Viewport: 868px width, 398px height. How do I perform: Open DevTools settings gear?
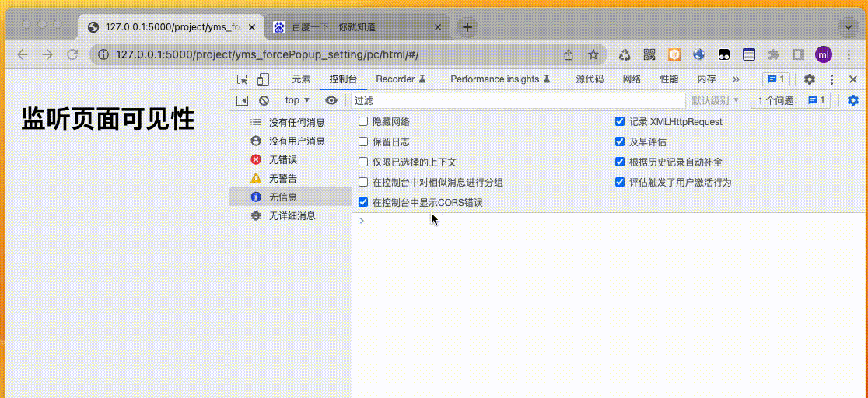click(810, 79)
